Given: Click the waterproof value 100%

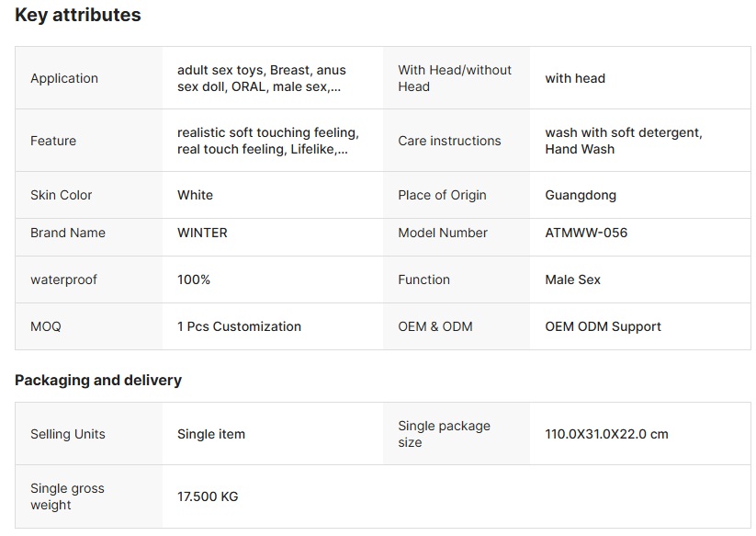Looking at the screenshot, I should coord(193,279).
